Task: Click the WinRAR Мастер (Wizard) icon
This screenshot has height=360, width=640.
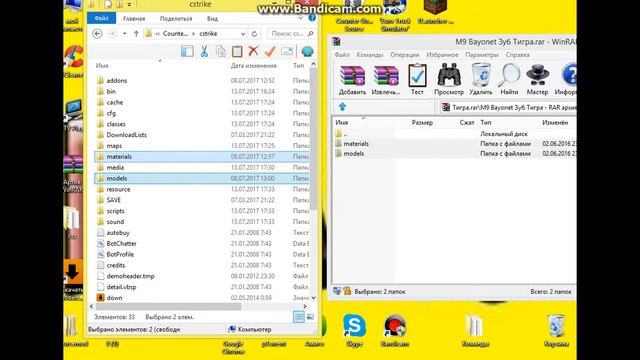Action: click(x=537, y=76)
